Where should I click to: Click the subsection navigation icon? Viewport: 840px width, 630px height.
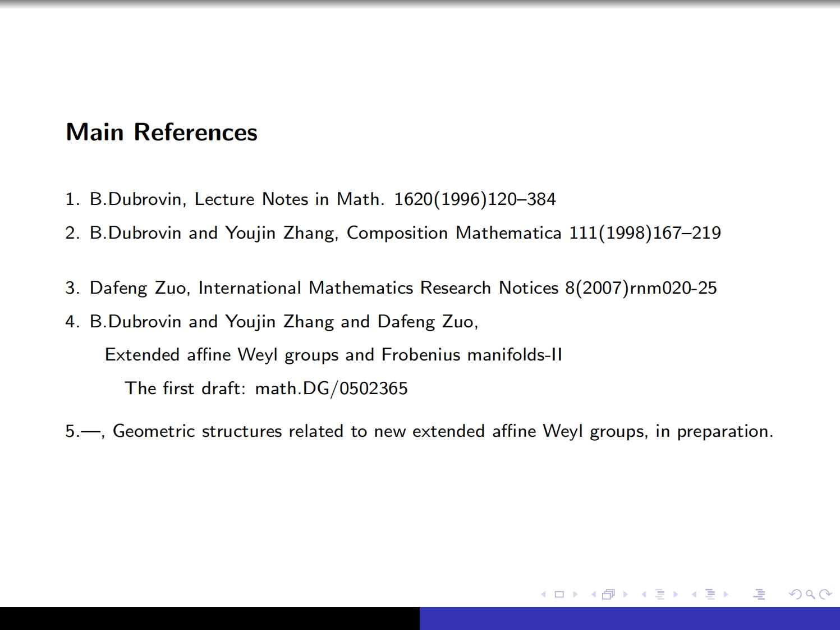click(660, 594)
